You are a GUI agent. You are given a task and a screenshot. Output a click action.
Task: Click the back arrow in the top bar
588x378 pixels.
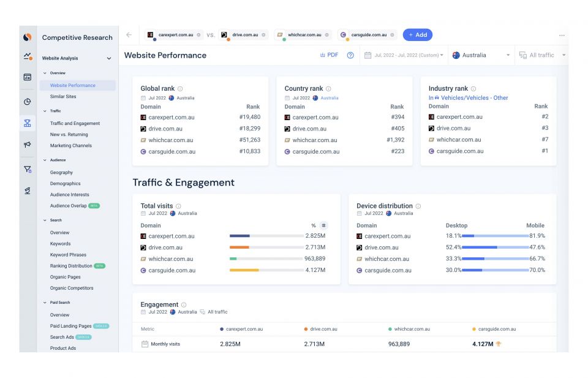(x=129, y=35)
